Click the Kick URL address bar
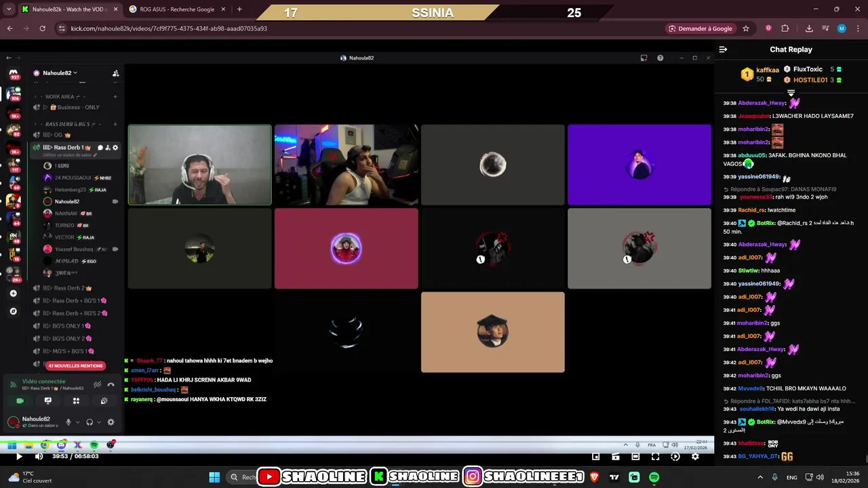This screenshot has height=488, width=868. tap(359, 28)
